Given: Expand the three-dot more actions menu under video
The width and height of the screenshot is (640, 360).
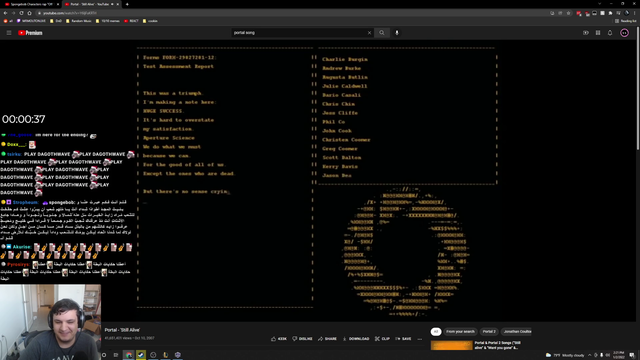Looking at the screenshot, I should tap(420, 339).
